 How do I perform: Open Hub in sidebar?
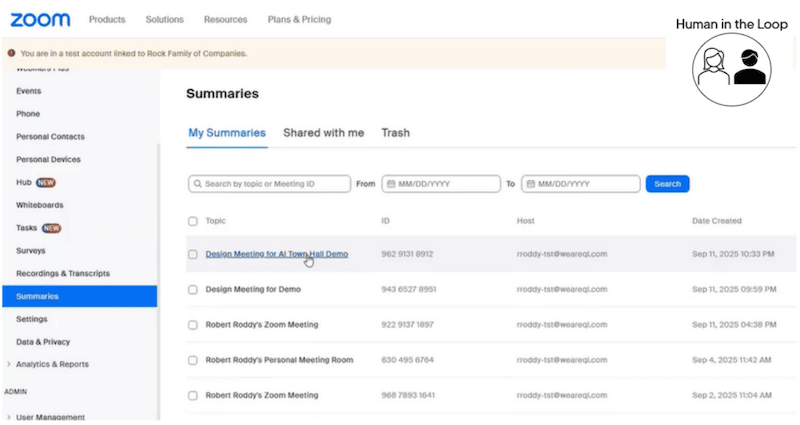coord(23,182)
